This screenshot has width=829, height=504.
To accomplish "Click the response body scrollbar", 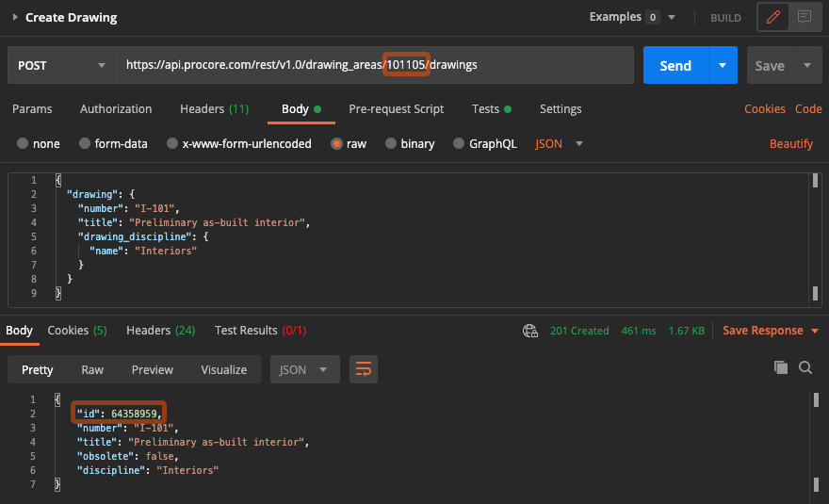I will [x=816, y=447].
